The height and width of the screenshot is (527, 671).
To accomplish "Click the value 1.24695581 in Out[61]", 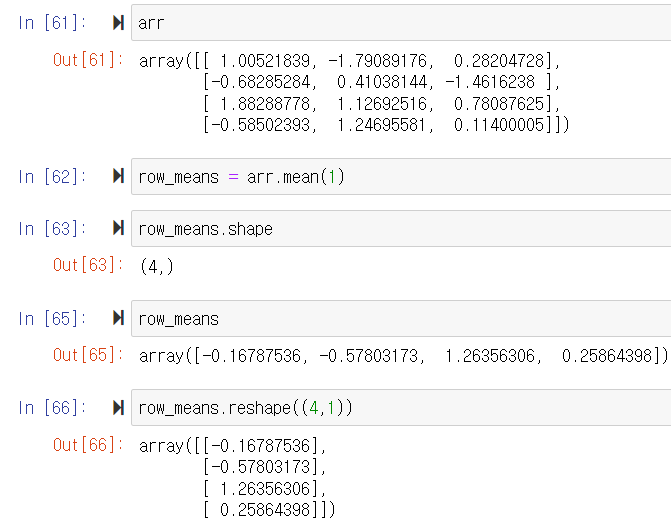I will click(382, 125).
